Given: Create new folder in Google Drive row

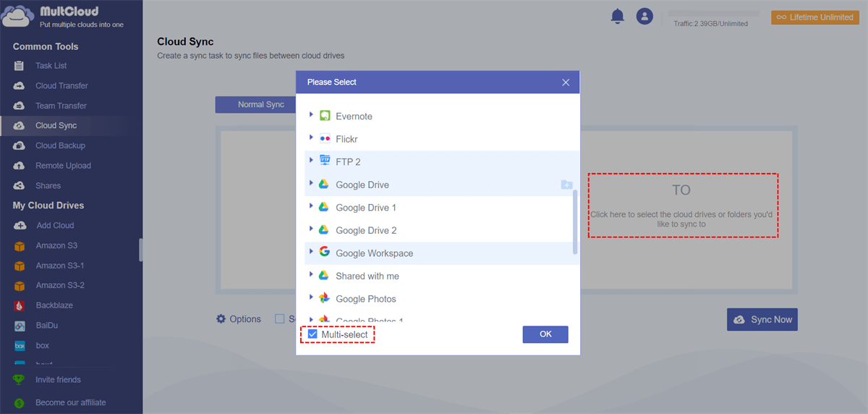Looking at the screenshot, I should click(x=566, y=185).
